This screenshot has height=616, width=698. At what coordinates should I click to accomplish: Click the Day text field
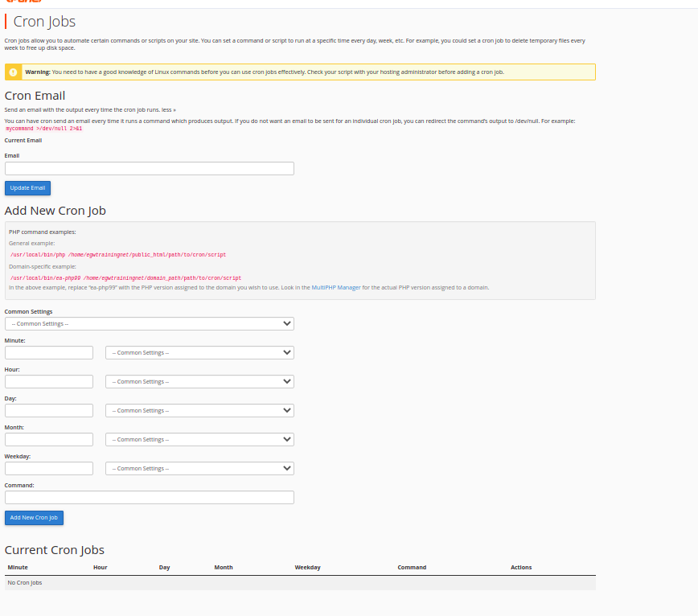(x=49, y=410)
